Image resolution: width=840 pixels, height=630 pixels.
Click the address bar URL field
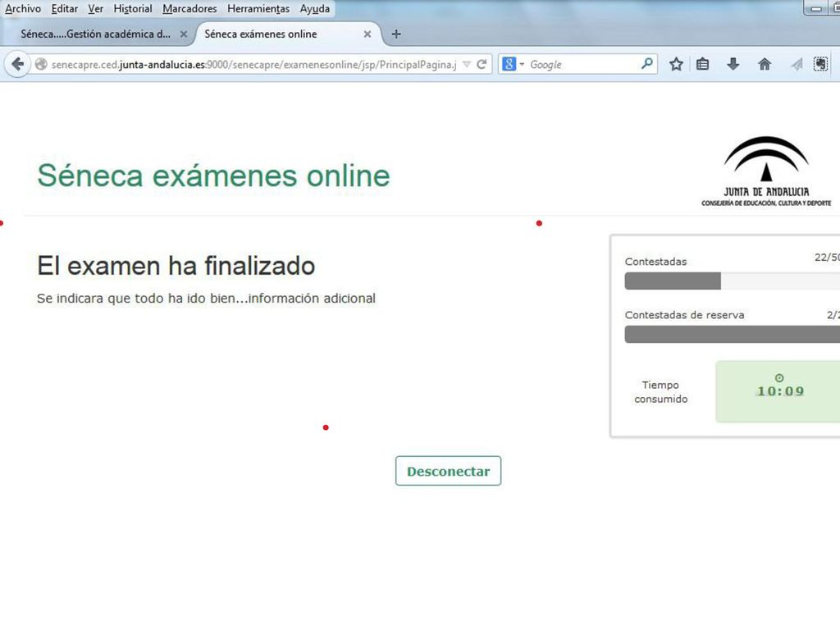pos(253,64)
